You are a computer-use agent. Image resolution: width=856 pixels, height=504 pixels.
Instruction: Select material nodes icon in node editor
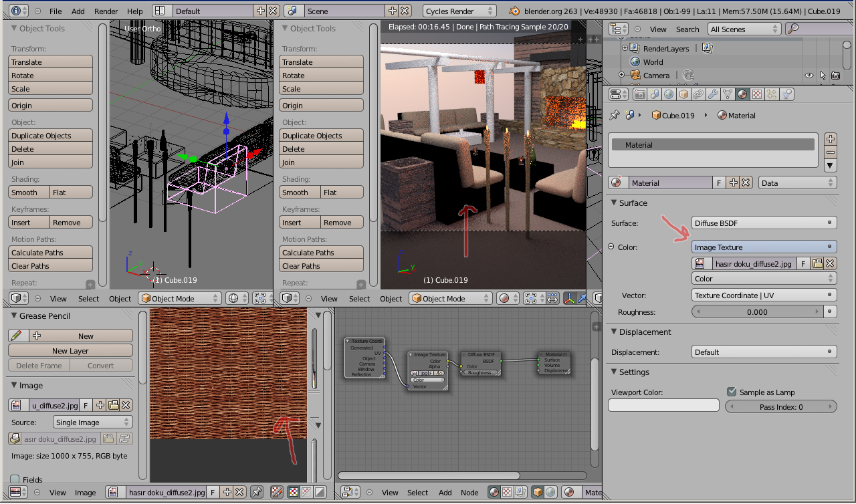(x=494, y=492)
